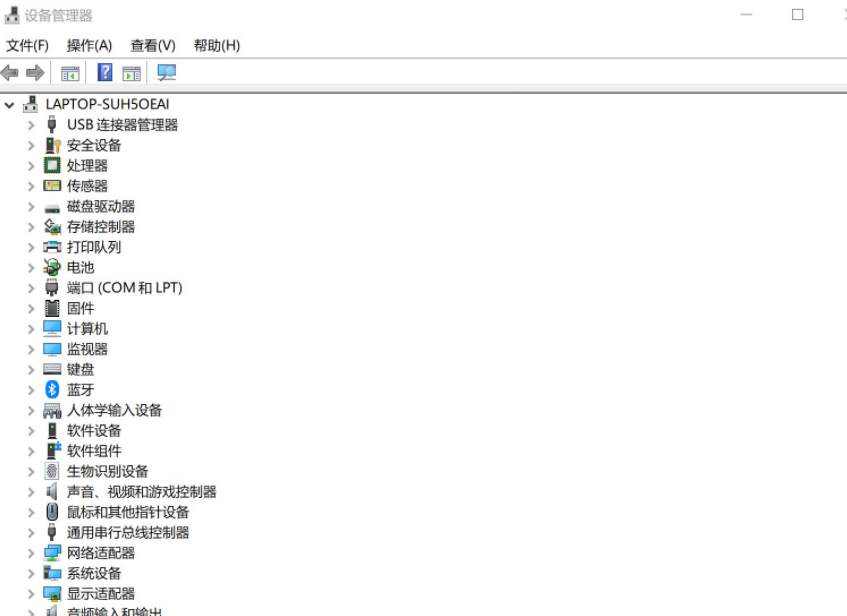Click the keyboard icon beside 键盘
The width and height of the screenshot is (847, 616).
coord(52,369)
